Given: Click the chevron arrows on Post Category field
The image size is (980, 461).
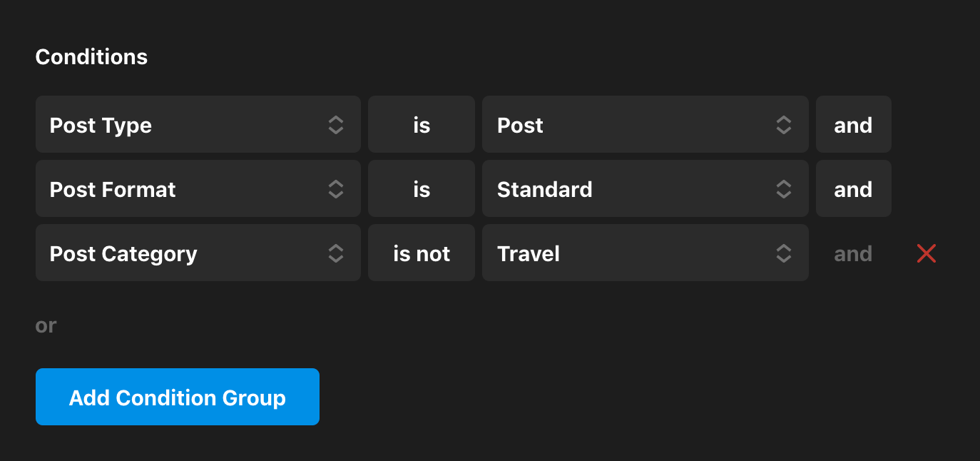Looking at the screenshot, I should [336, 253].
